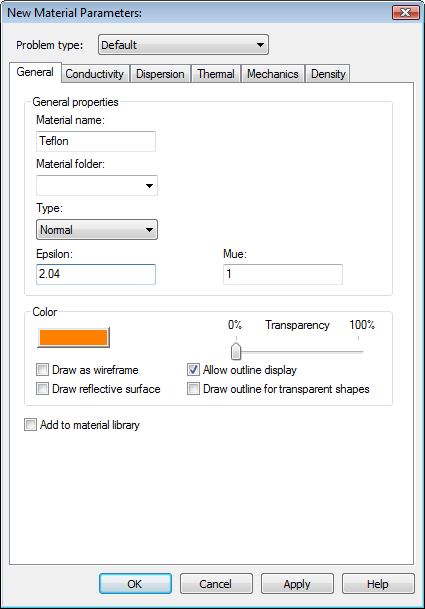Open the Problem type dropdown
The height and width of the screenshot is (609, 425).
pyautogui.click(x=183, y=45)
